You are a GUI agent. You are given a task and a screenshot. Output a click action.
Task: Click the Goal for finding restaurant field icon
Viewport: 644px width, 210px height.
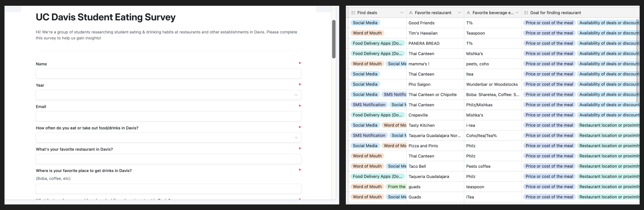(526, 13)
